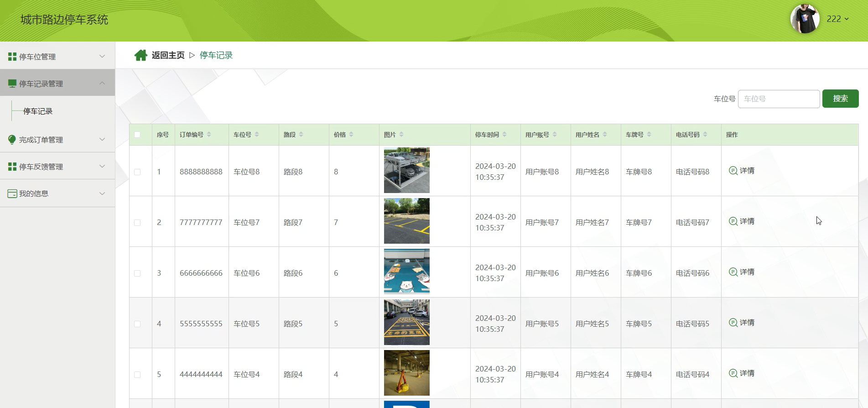This screenshot has height=408, width=868.
Task: Sort by 车牌号 column arrows
Action: click(x=649, y=135)
